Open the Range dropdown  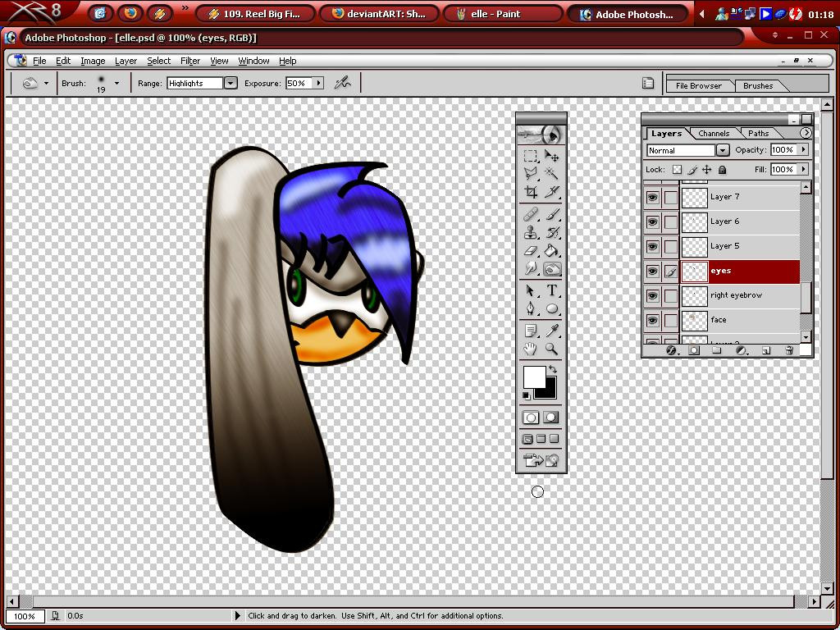[231, 83]
